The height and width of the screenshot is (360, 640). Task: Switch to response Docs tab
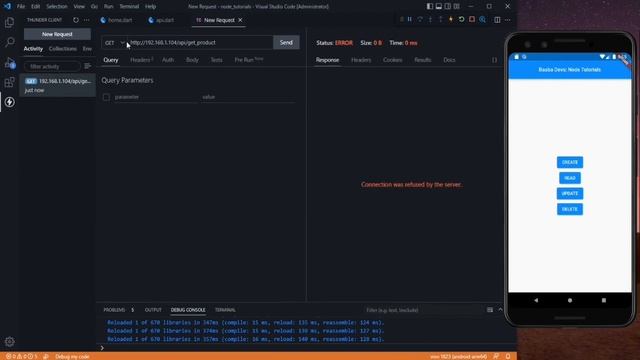(x=449, y=60)
